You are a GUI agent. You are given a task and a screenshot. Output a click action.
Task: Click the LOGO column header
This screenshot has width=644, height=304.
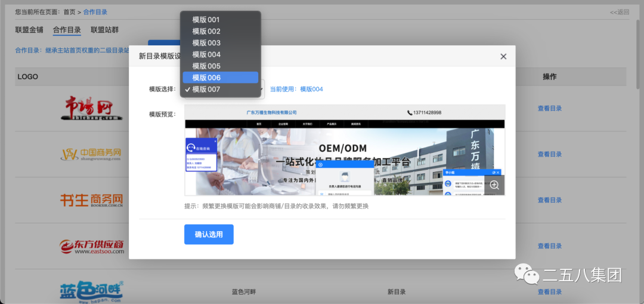[28, 76]
